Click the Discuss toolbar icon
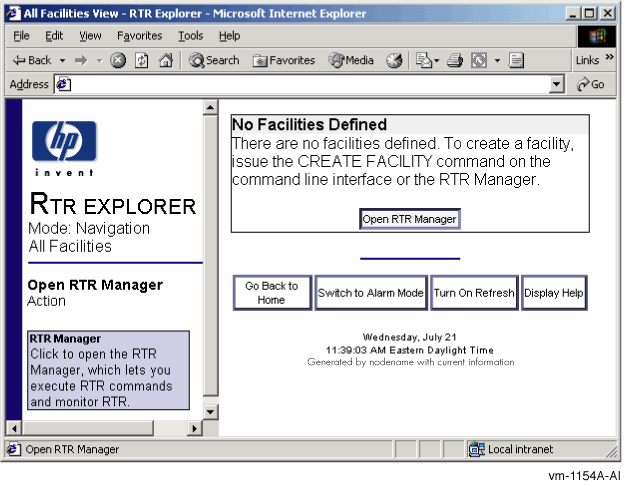Viewport: 626px width, 486px height. tap(516, 61)
